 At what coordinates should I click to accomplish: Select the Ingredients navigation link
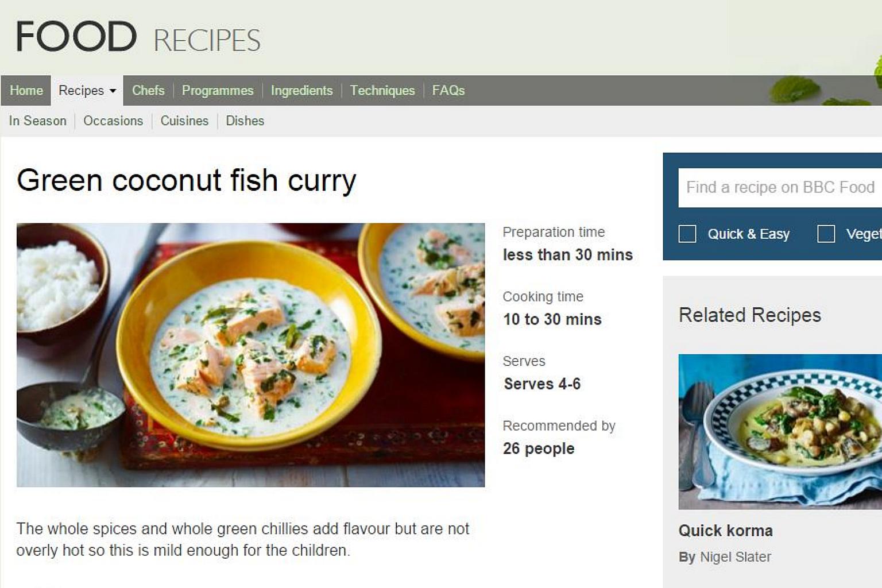301,91
